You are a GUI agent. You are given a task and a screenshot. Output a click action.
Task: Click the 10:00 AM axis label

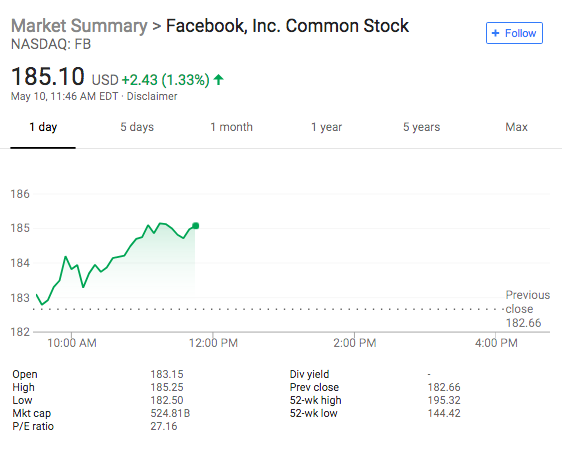(72, 343)
